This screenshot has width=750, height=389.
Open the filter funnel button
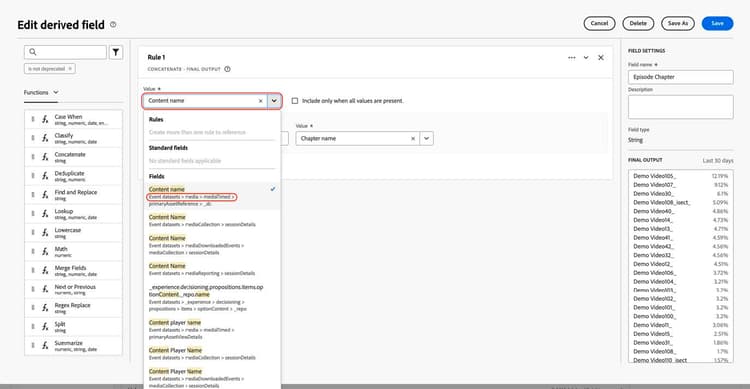pos(116,52)
